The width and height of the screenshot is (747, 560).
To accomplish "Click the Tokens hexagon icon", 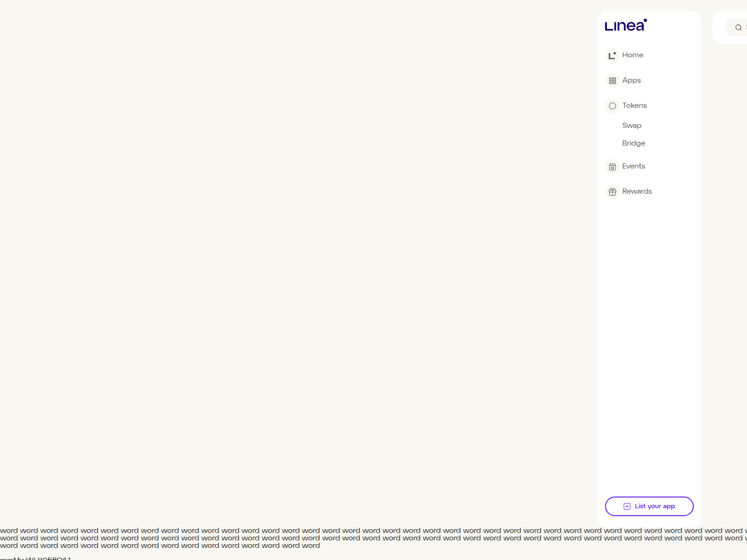I will tap(613, 106).
